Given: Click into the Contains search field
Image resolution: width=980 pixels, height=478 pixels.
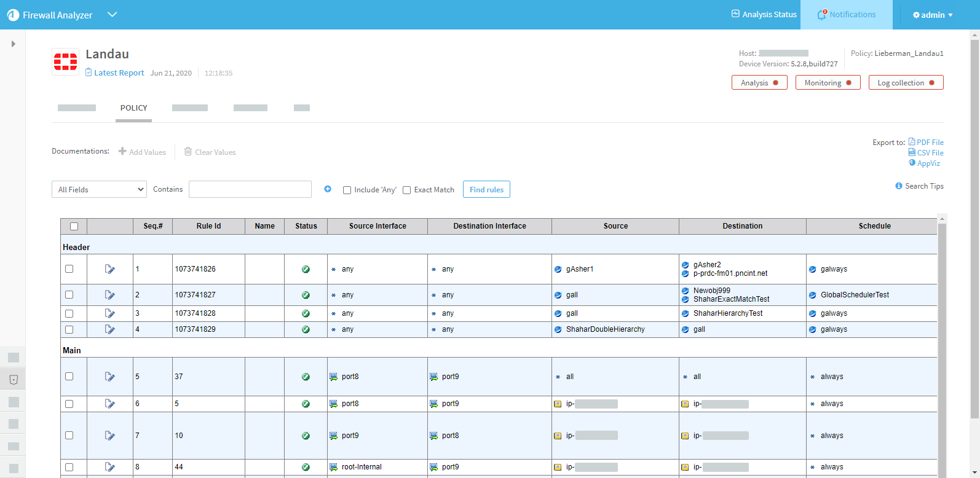Looking at the screenshot, I should [x=250, y=189].
